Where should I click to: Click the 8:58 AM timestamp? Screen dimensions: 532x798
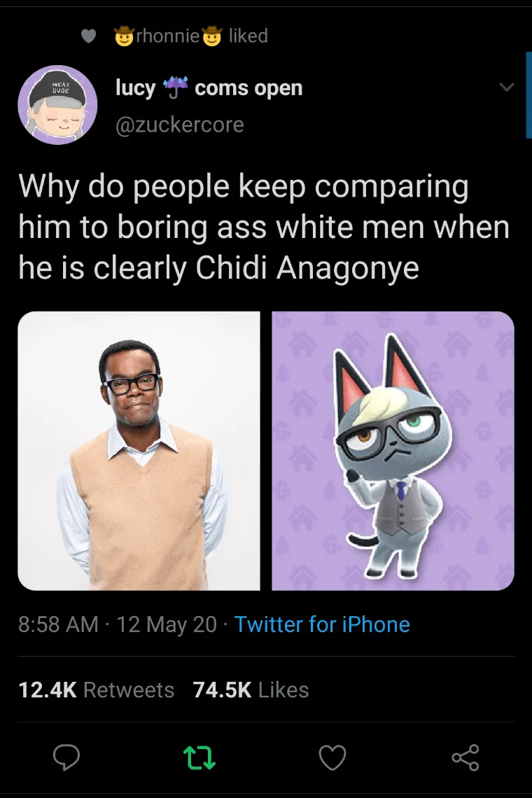click(x=59, y=624)
